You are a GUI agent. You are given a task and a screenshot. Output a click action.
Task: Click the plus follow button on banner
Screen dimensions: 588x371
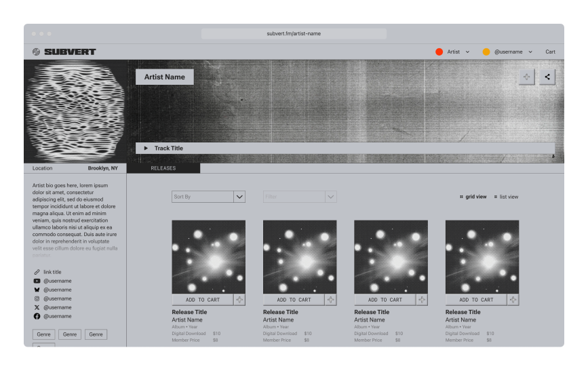click(x=526, y=77)
